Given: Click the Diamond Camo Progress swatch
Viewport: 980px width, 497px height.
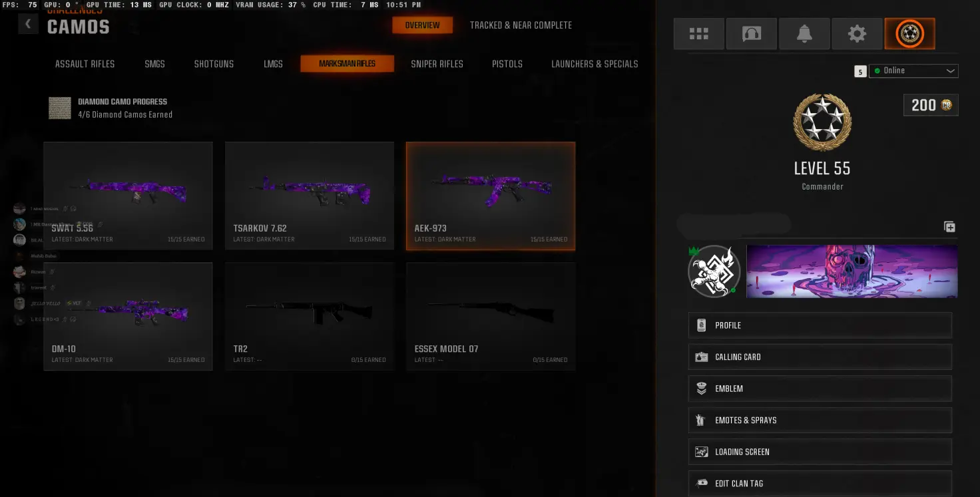Looking at the screenshot, I should [x=60, y=108].
